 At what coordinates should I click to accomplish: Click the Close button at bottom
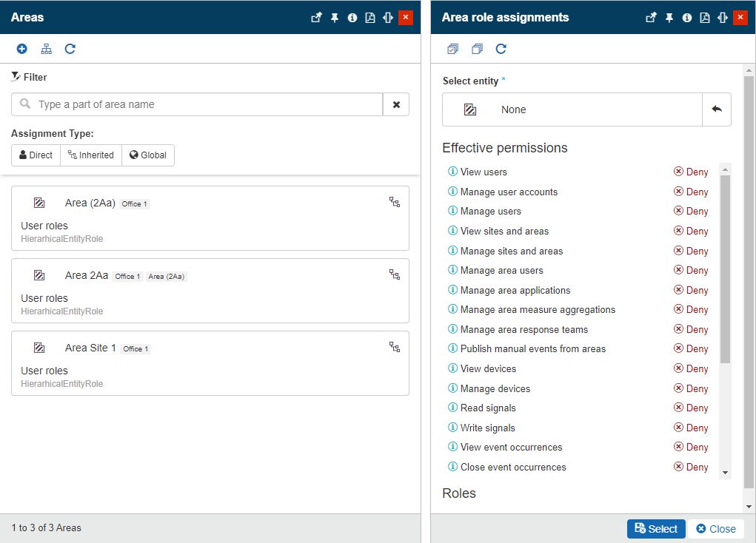(715, 529)
